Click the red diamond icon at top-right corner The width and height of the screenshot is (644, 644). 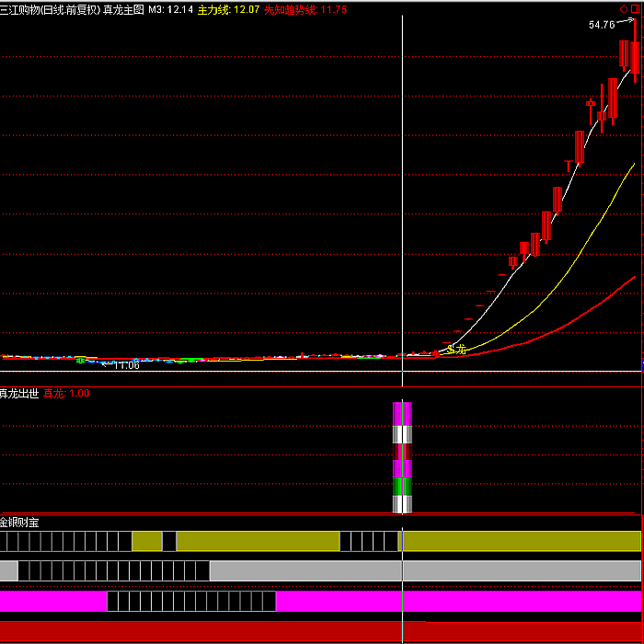(624, 9)
